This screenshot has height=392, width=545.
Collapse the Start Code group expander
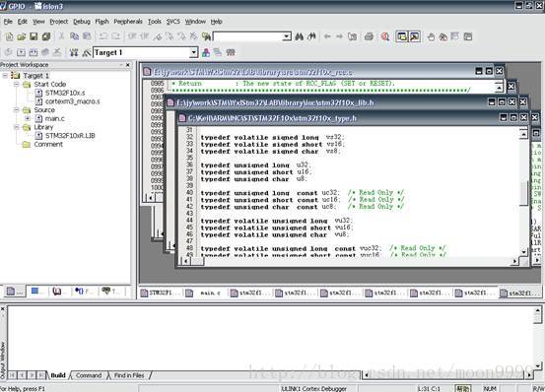(17, 84)
